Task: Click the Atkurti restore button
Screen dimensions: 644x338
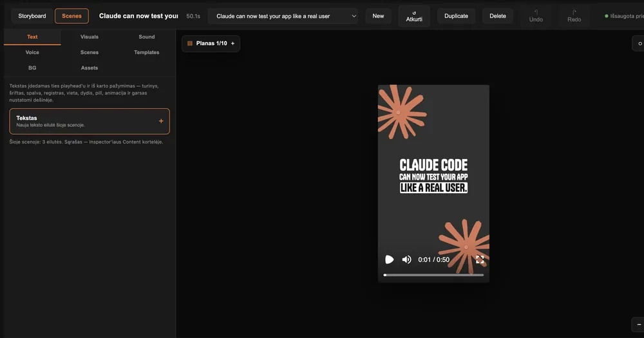Action: pyautogui.click(x=414, y=16)
